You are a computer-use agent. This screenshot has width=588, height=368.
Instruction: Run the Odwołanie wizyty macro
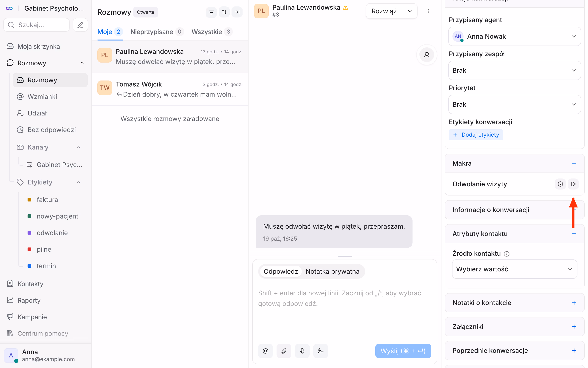click(573, 184)
